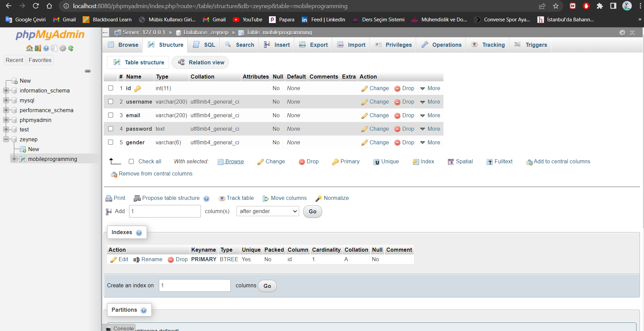Open the Indexes help icon
The image size is (644, 331).
(139, 232)
